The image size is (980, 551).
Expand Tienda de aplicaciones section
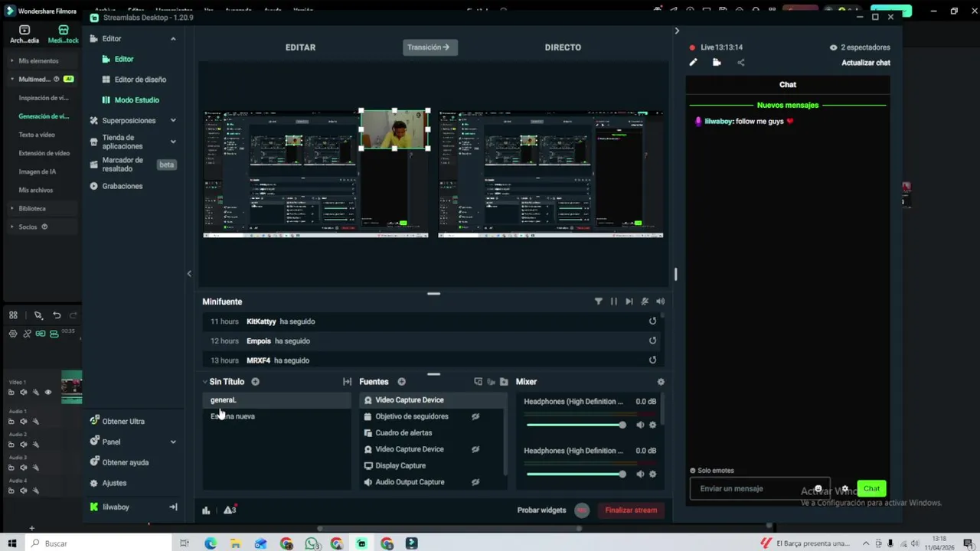173,142
